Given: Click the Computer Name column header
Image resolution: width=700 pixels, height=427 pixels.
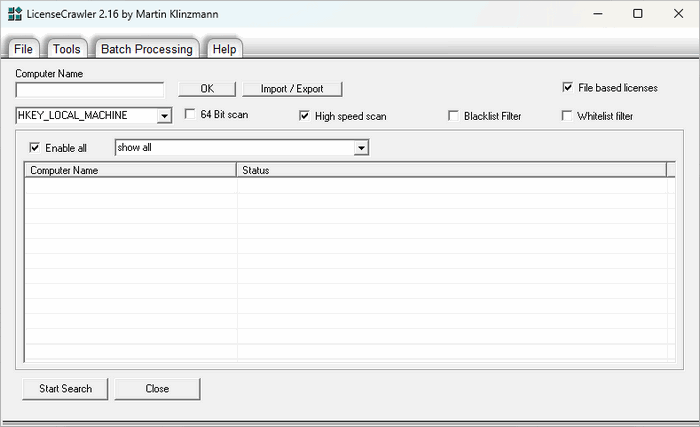Looking at the screenshot, I should (x=130, y=170).
